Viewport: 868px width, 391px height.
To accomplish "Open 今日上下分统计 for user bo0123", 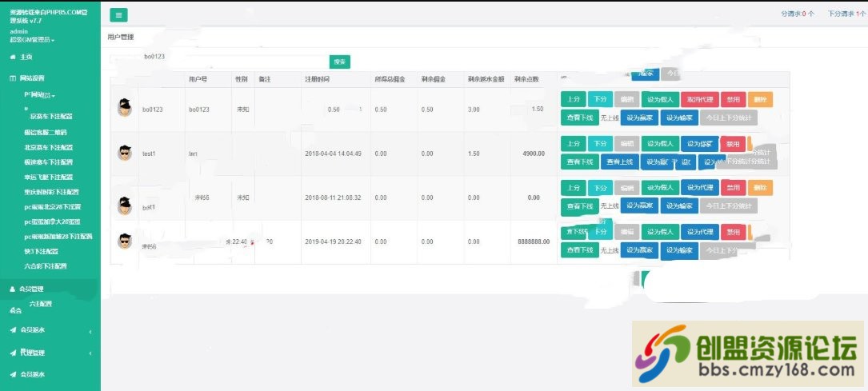I will pyautogui.click(x=729, y=118).
